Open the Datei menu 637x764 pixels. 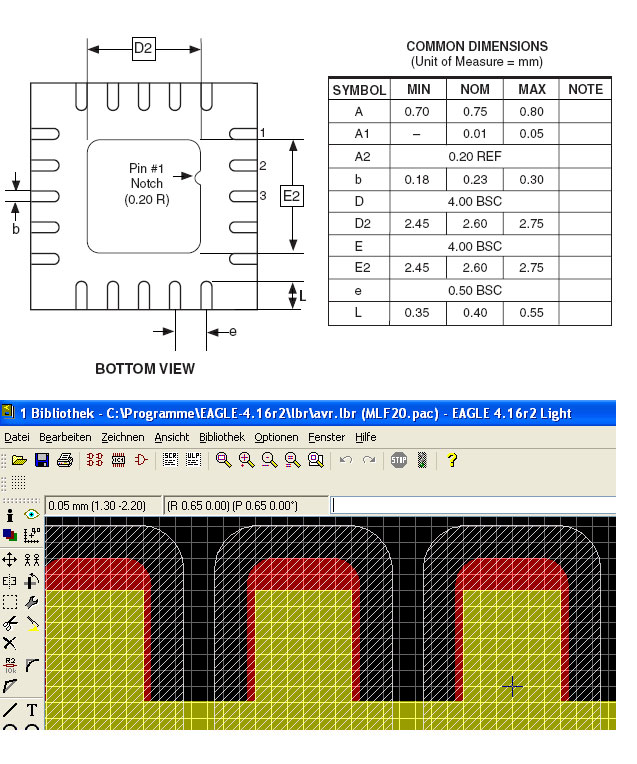tap(17, 437)
